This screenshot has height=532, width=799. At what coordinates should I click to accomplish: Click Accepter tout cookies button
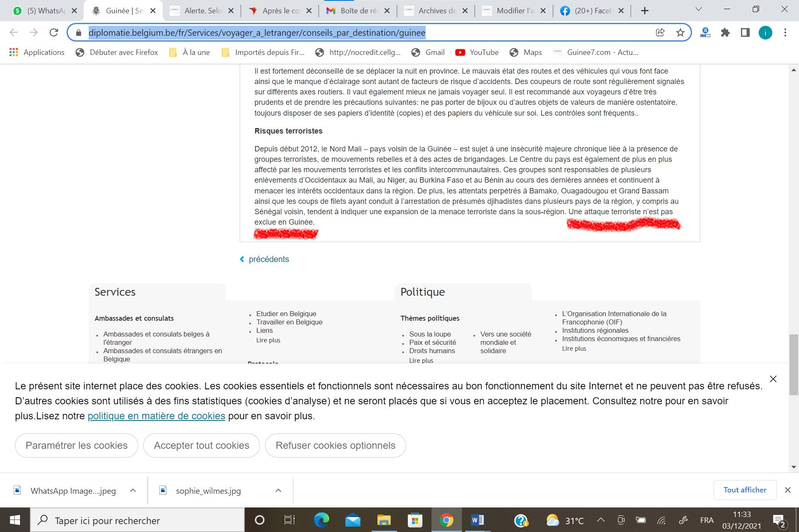(201, 445)
